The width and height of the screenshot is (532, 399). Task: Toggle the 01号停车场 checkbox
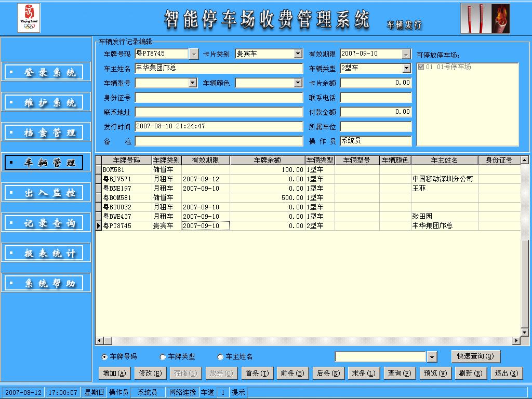tap(421, 67)
